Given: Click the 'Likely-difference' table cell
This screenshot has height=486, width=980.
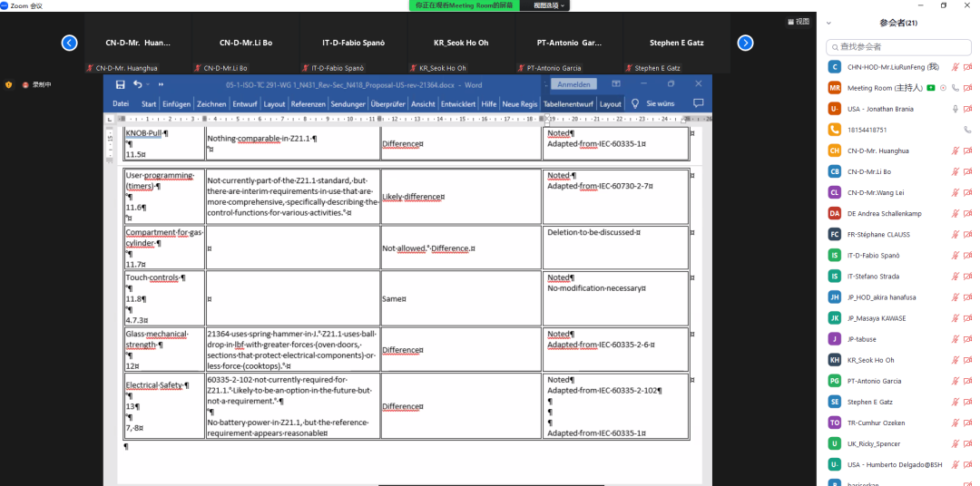Looking at the screenshot, I should pyautogui.click(x=461, y=197).
